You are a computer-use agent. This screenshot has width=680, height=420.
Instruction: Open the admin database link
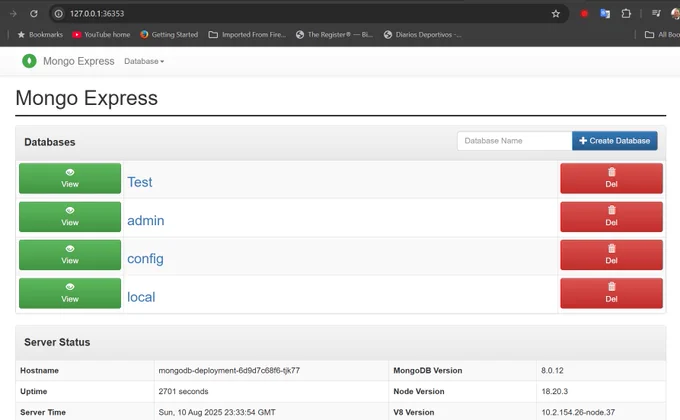point(146,220)
